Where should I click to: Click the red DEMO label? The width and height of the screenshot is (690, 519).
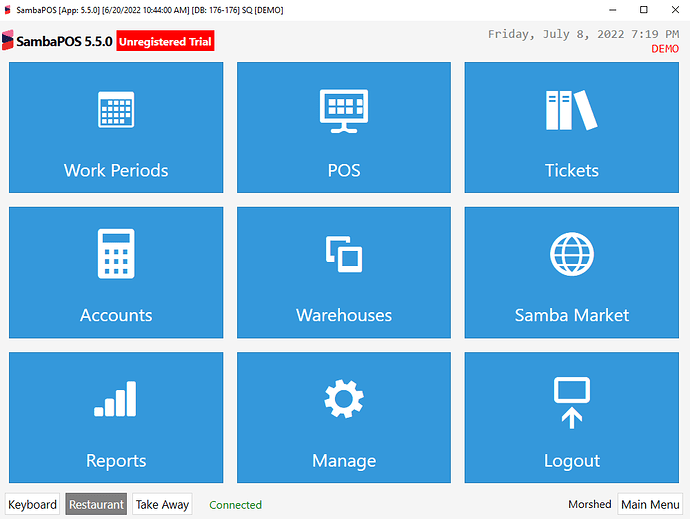pyautogui.click(x=665, y=49)
